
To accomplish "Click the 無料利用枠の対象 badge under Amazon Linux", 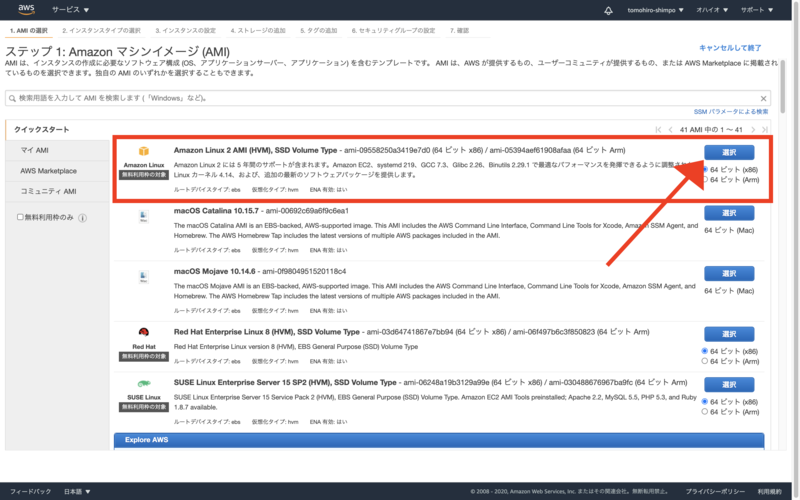I will point(144,175).
